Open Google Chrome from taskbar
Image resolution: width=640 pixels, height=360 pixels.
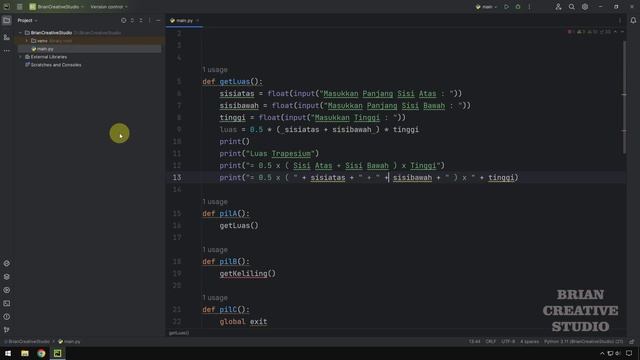[41, 353]
